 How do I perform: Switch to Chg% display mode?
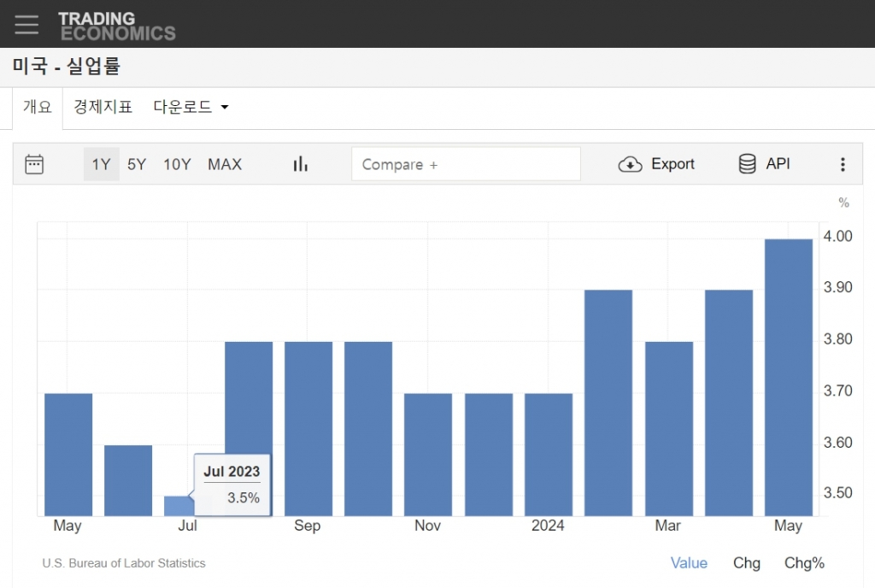pos(804,562)
